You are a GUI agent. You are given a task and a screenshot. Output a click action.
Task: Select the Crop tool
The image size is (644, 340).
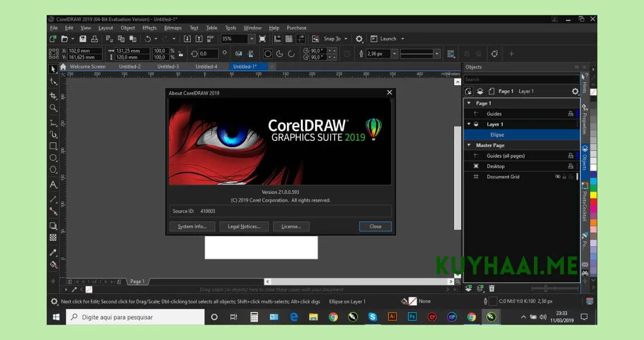[53, 96]
